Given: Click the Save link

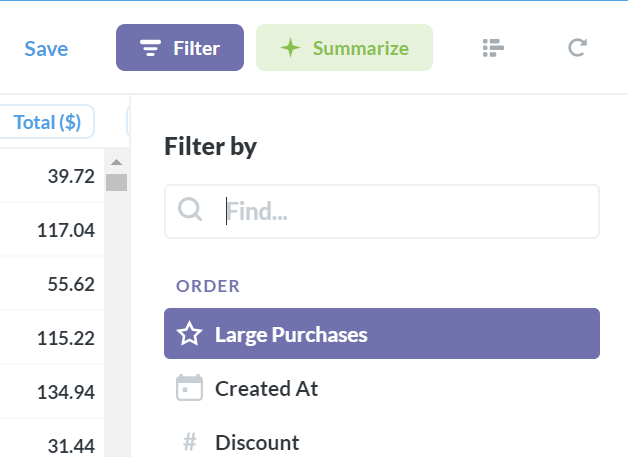Looking at the screenshot, I should pyautogui.click(x=47, y=48).
